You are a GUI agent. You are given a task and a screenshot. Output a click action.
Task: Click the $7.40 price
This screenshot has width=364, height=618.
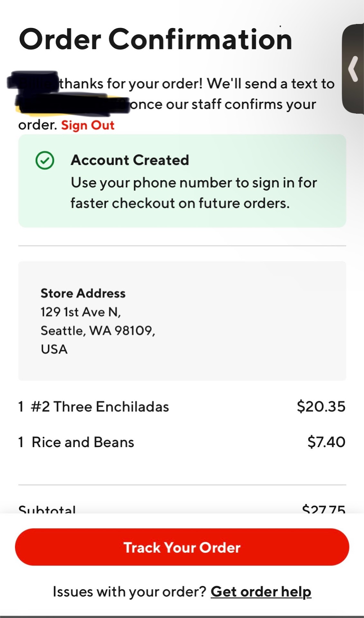326,442
